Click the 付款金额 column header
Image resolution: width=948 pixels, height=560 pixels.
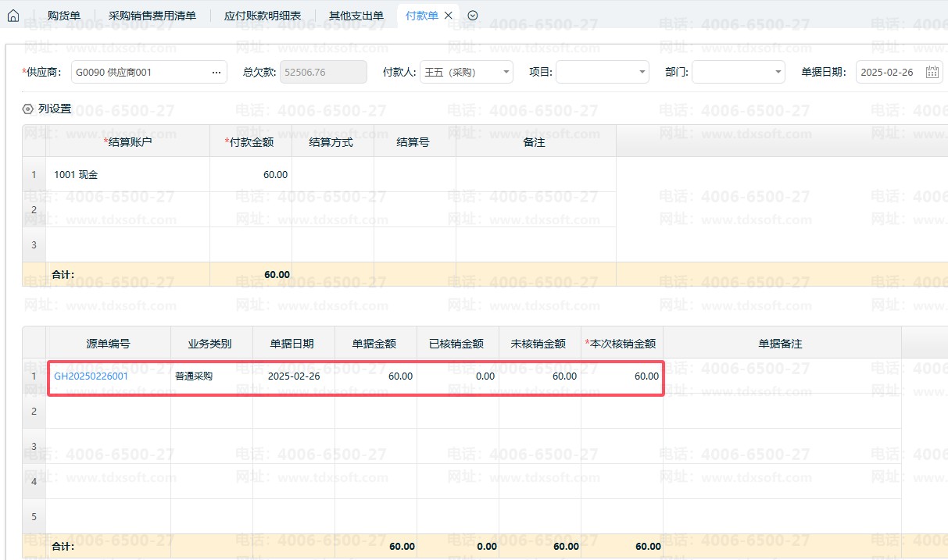click(x=250, y=142)
